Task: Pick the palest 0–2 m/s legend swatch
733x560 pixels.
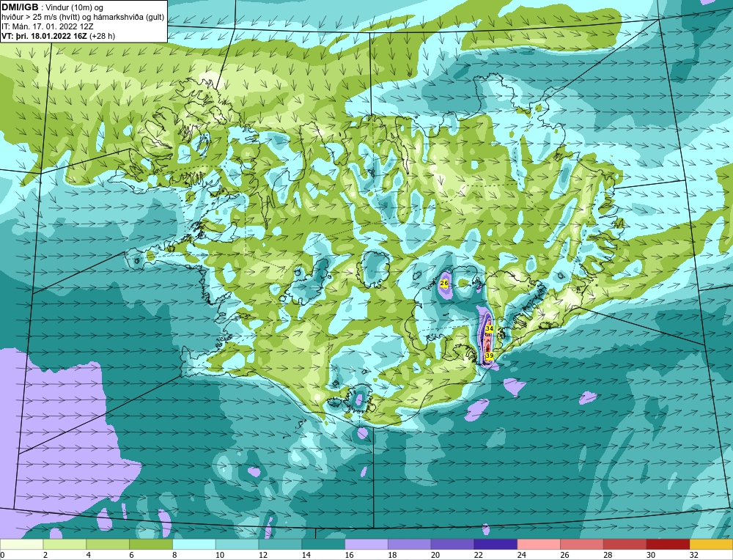Action: pos(21,544)
